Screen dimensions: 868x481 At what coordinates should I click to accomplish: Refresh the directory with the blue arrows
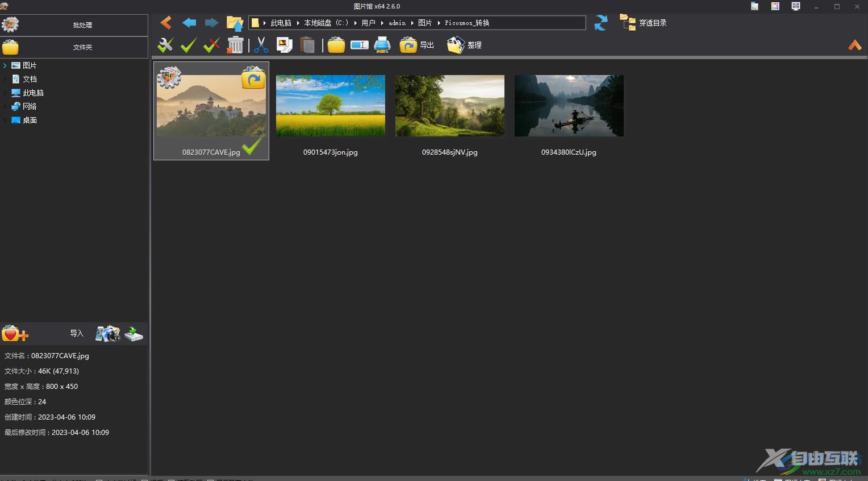[600, 23]
